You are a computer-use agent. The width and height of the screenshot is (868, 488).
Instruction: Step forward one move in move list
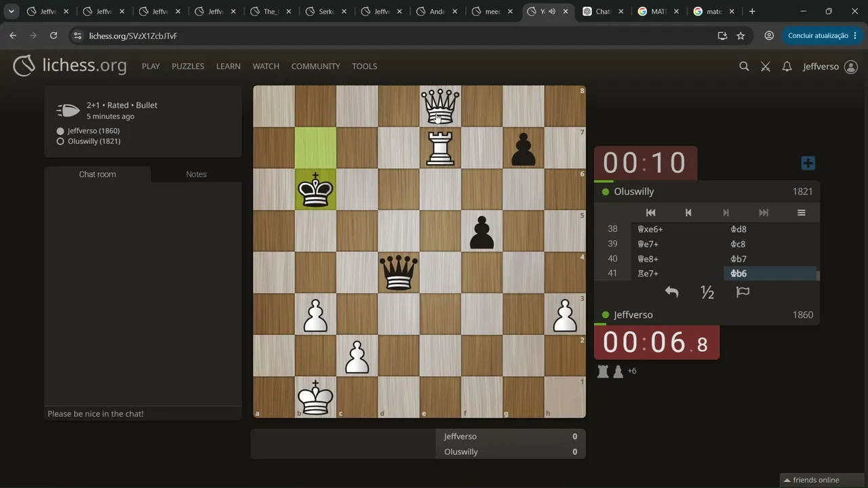click(x=726, y=213)
